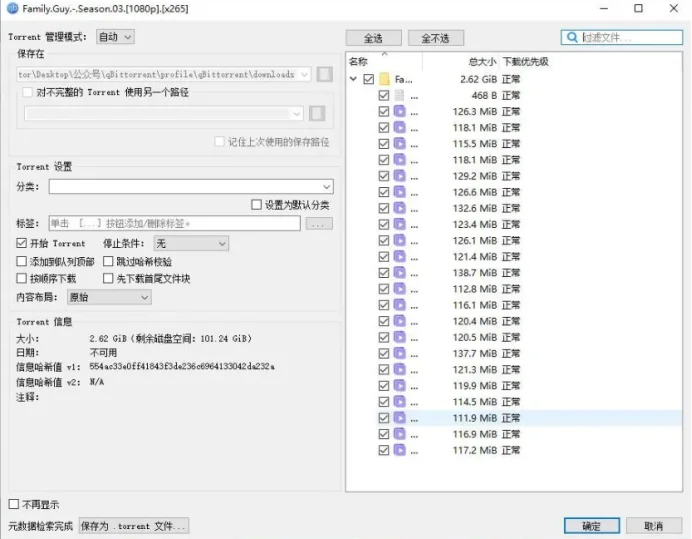Click the info hash v1 value
This screenshot has width=692, height=539.
click(x=182, y=366)
